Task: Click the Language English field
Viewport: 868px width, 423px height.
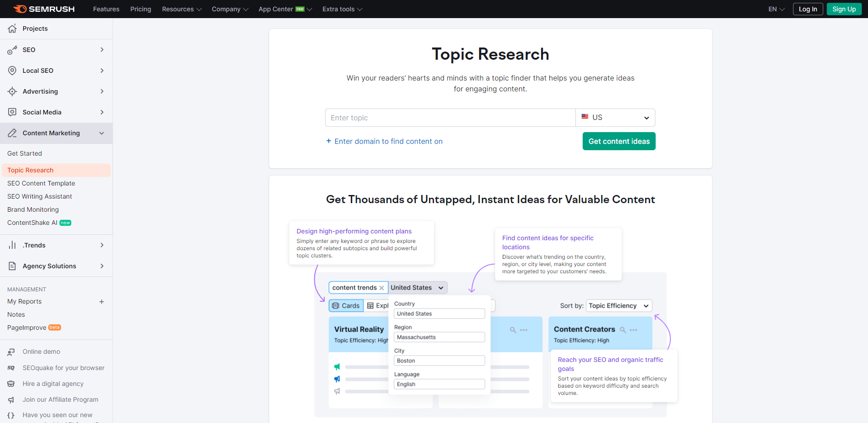Action: 439,384
